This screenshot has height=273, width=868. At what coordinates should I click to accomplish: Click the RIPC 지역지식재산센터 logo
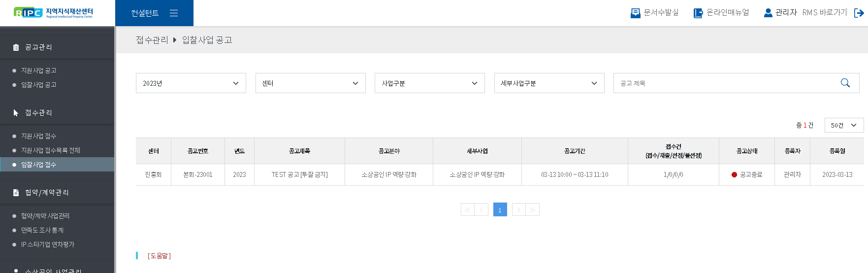pyautogui.click(x=53, y=13)
